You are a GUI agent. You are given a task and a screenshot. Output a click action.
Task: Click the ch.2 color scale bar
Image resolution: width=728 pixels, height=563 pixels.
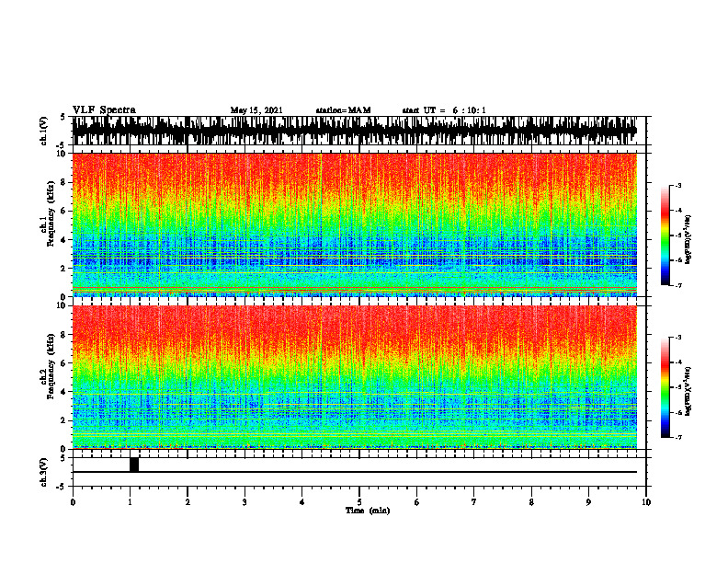pyautogui.click(x=665, y=387)
